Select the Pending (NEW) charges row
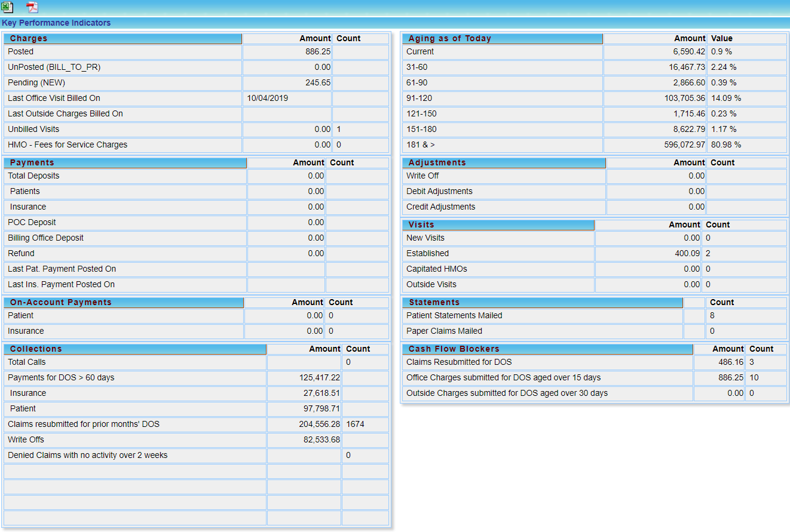 click(36, 83)
